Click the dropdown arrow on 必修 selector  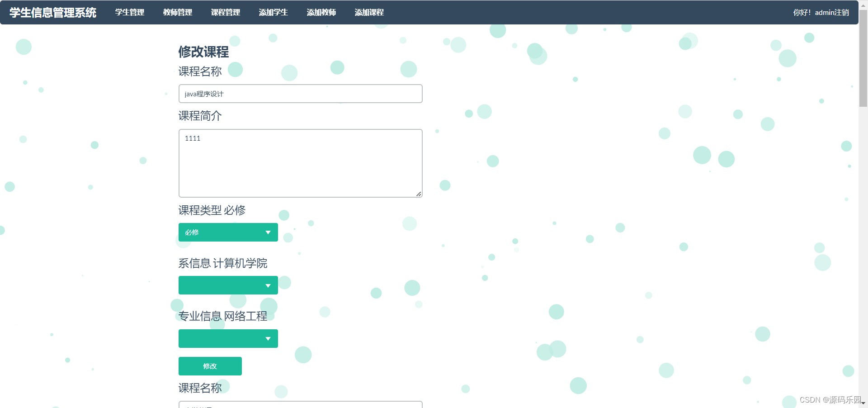coord(268,232)
